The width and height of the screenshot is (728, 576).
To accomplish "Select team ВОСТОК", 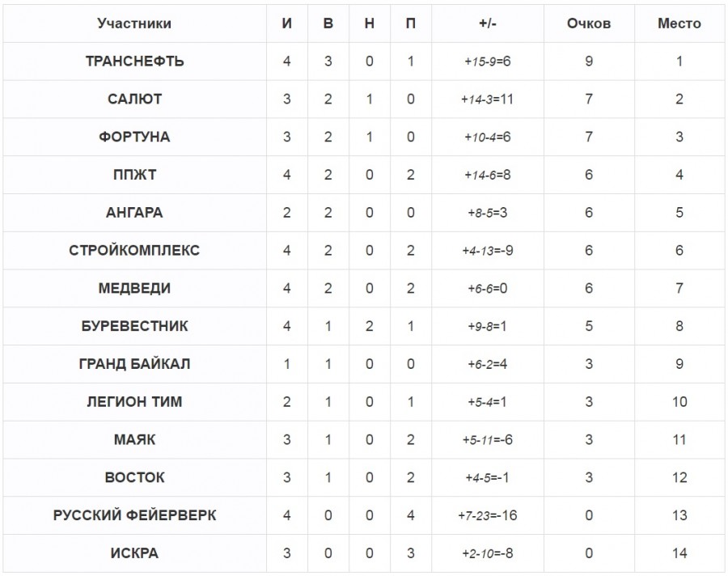I will pyautogui.click(x=134, y=478).
